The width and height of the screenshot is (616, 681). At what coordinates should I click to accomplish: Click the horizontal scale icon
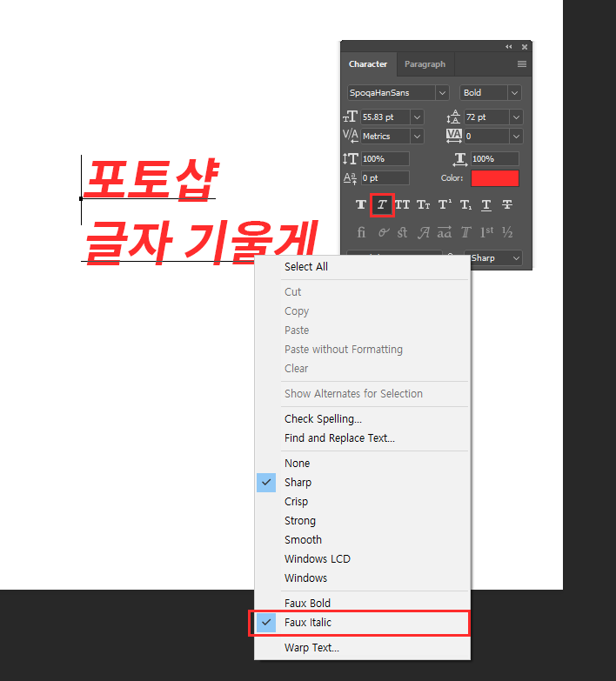tap(460, 159)
